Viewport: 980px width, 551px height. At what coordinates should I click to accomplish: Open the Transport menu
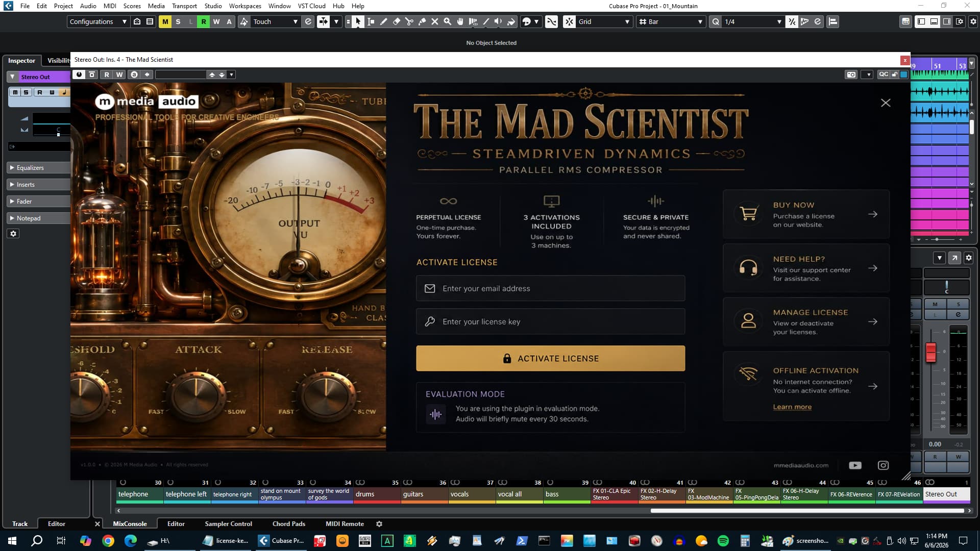(184, 6)
